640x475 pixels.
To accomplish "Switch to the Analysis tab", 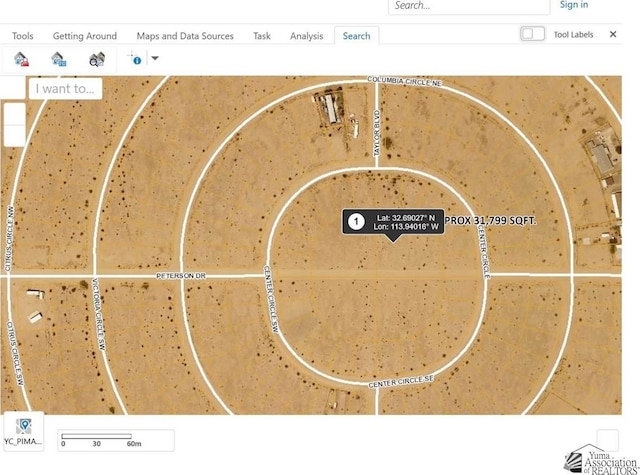I will tap(307, 36).
